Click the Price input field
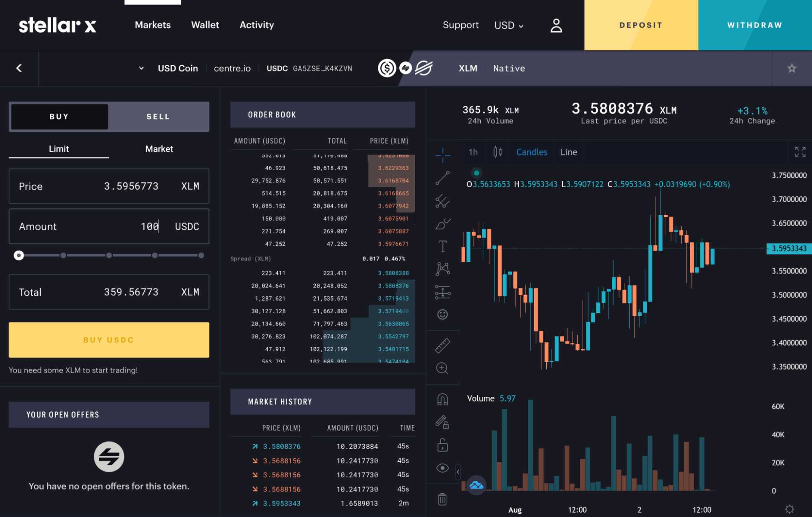This screenshot has height=517, width=812. coord(110,186)
